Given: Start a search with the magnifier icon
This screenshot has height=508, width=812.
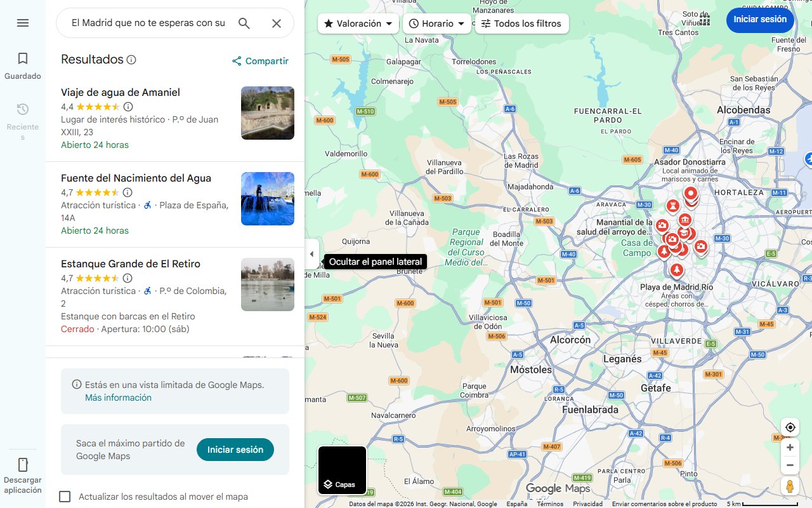Looking at the screenshot, I should click(244, 22).
